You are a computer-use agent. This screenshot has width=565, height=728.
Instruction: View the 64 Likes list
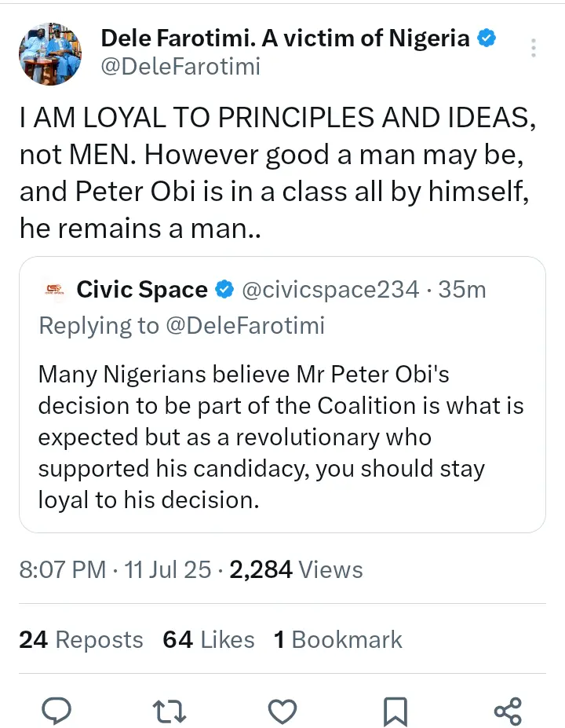tap(209, 640)
